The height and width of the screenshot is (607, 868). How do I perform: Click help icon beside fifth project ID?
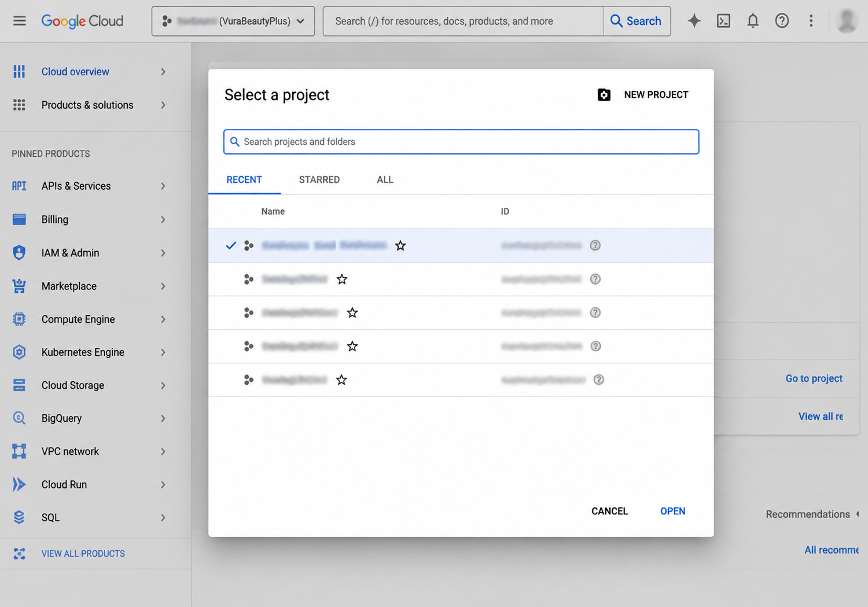tap(599, 380)
